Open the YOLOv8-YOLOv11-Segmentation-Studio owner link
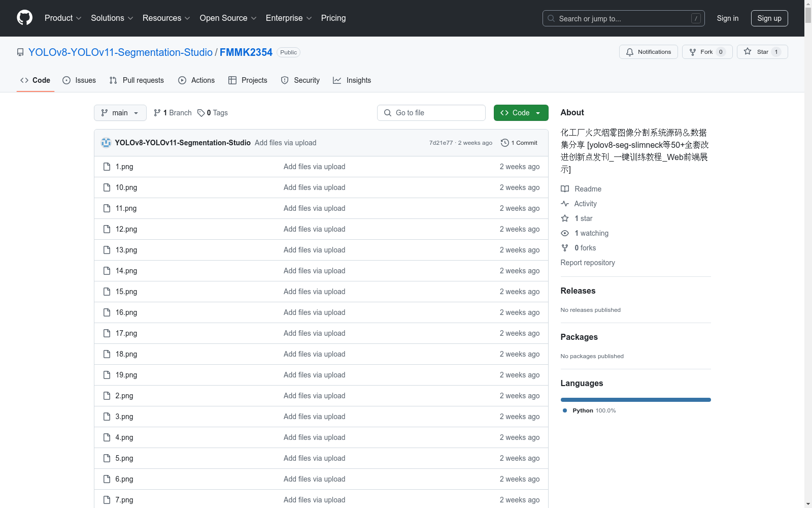Viewport: 812px width, 508px height. coord(120,52)
